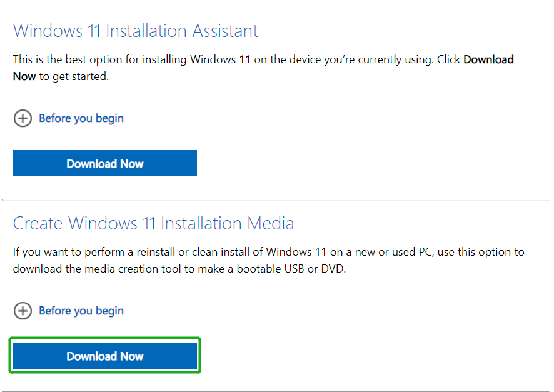Viewport: 554px width, 392px height.
Task: Select 'Windows 11 Installation Assistant' heading
Action: pyautogui.click(x=136, y=31)
